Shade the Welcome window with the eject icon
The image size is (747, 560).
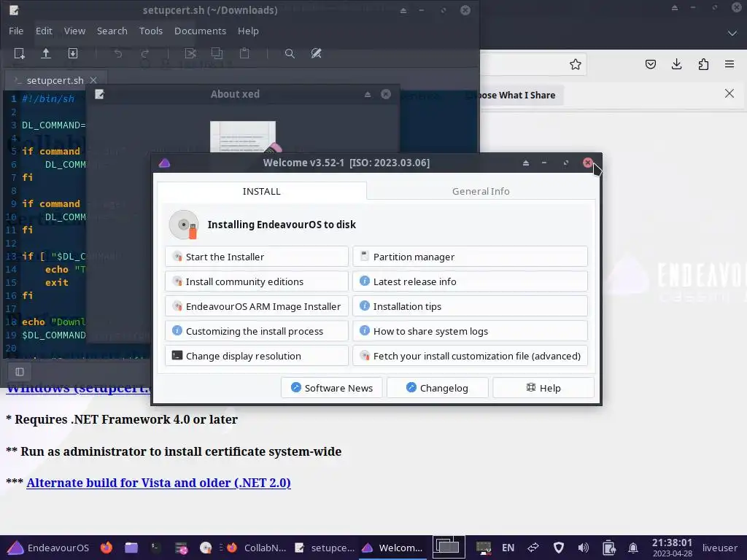[x=526, y=163]
